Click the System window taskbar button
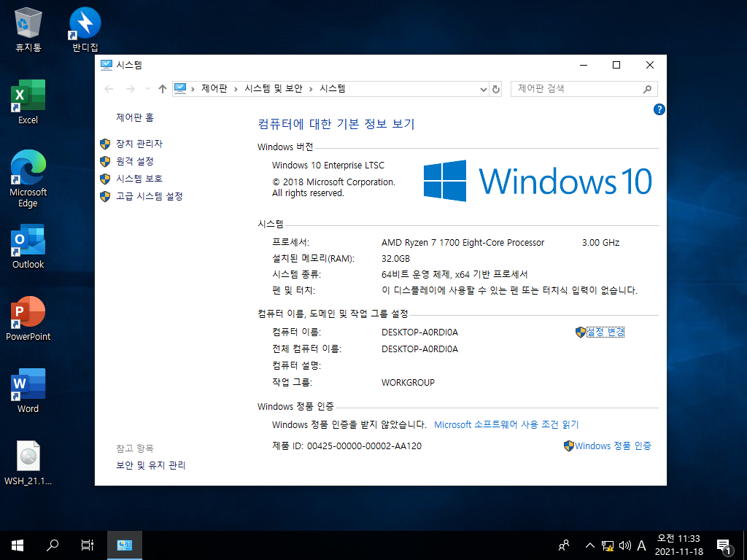This screenshot has width=747, height=560. click(x=124, y=545)
